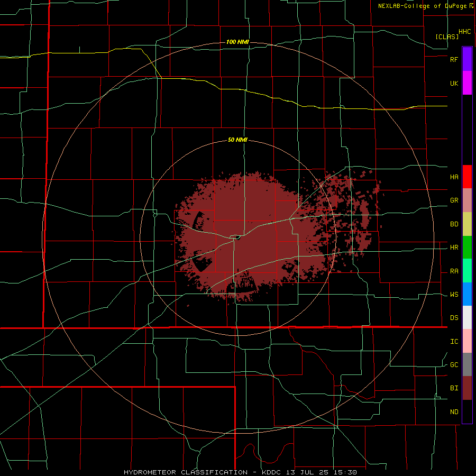Click the GC gray legend swatch
Screen dimensions: 476x476
[x=467, y=364]
